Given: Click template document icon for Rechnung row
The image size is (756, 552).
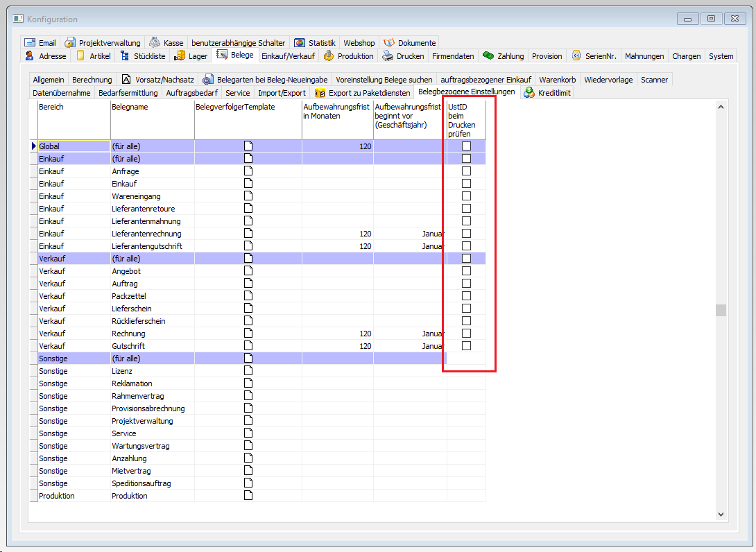Looking at the screenshot, I should point(248,334).
